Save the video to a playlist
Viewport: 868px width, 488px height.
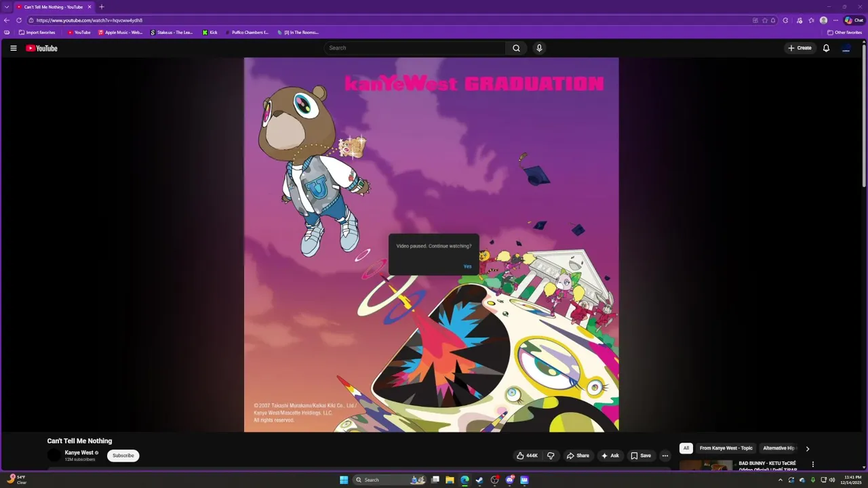click(641, 455)
